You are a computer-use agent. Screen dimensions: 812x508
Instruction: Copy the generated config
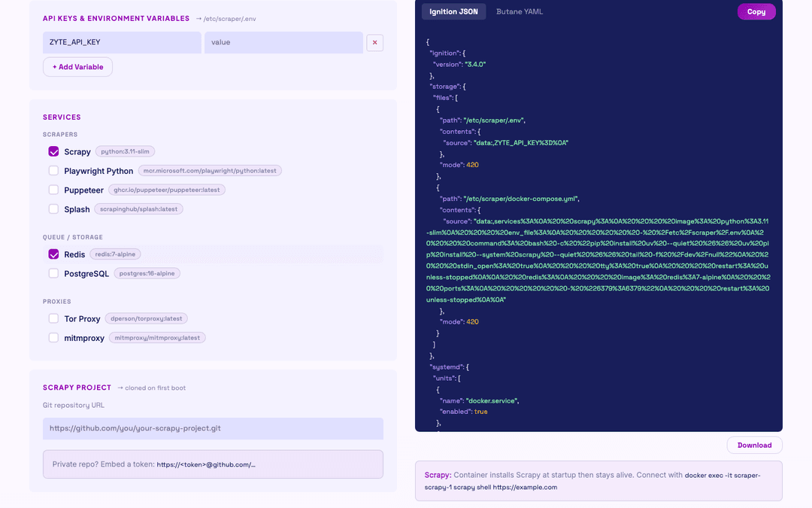tap(756, 11)
